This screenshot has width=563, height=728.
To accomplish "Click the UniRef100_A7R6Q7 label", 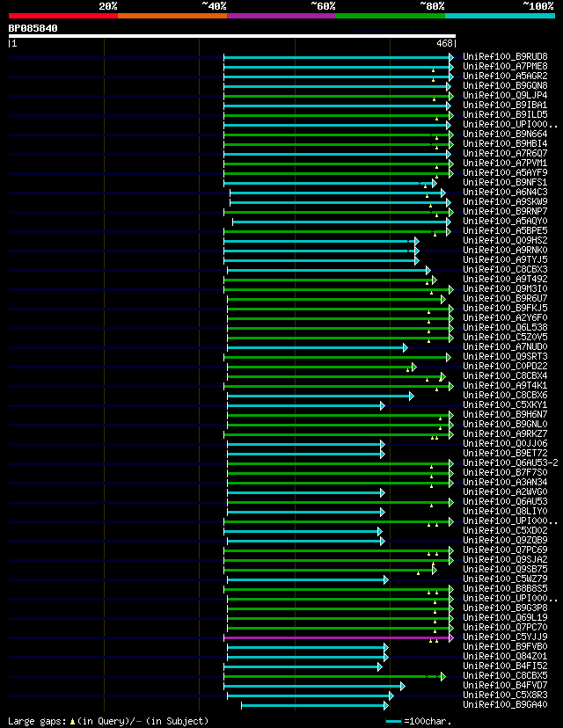I will [x=505, y=154].
